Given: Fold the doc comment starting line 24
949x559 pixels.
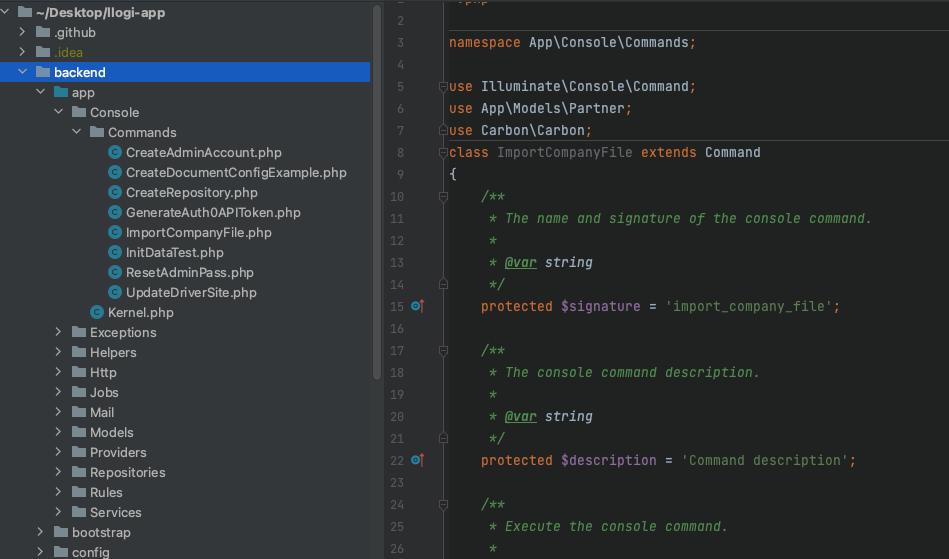Looking at the screenshot, I should pos(443,505).
